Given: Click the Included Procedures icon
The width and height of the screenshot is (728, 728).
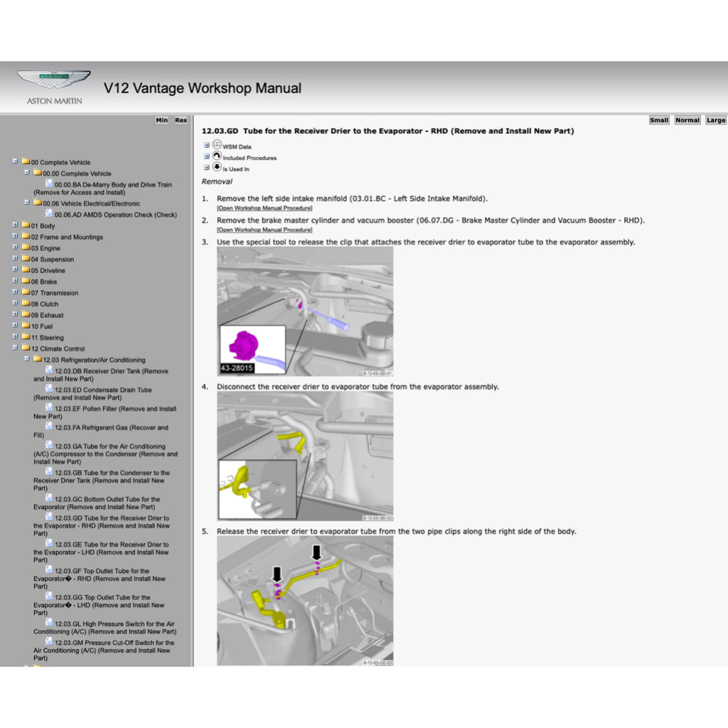Looking at the screenshot, I should 217,156.
